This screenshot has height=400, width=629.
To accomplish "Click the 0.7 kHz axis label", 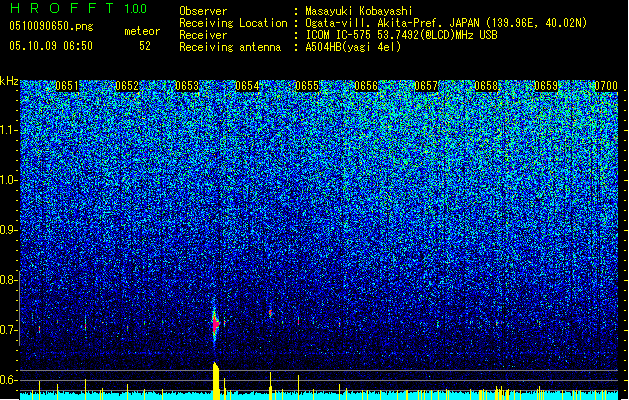I will point(9,330).
